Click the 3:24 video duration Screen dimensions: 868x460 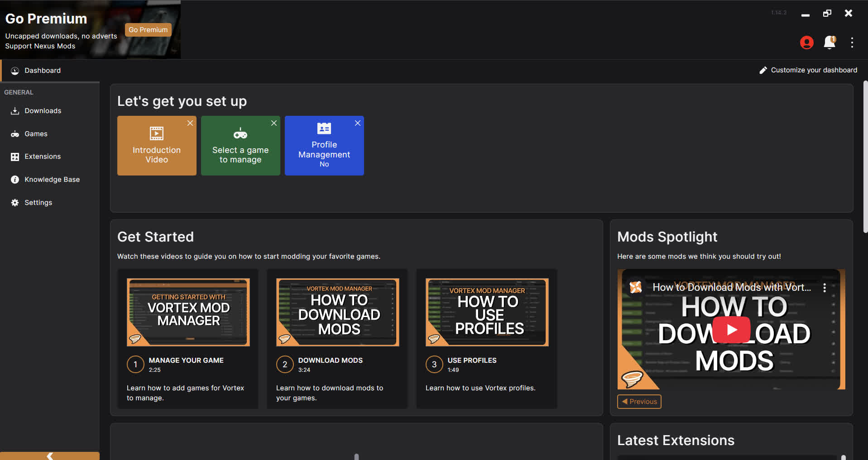(304, 370)
